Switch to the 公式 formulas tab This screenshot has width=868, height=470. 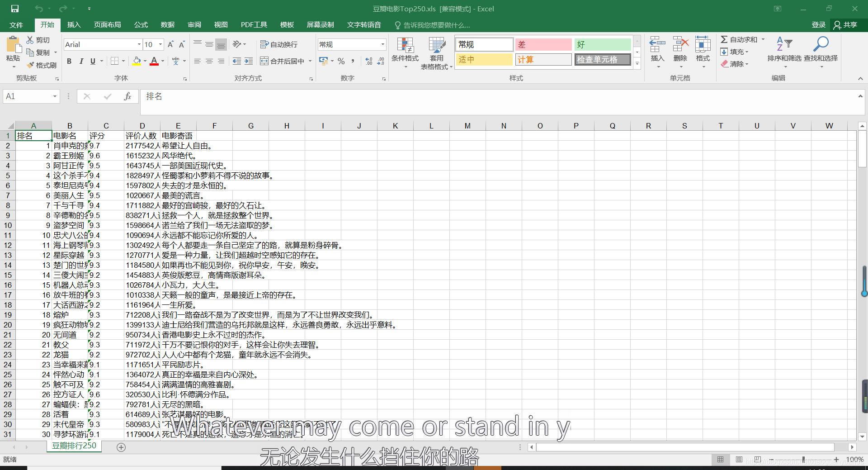click(x=141, y=25)
